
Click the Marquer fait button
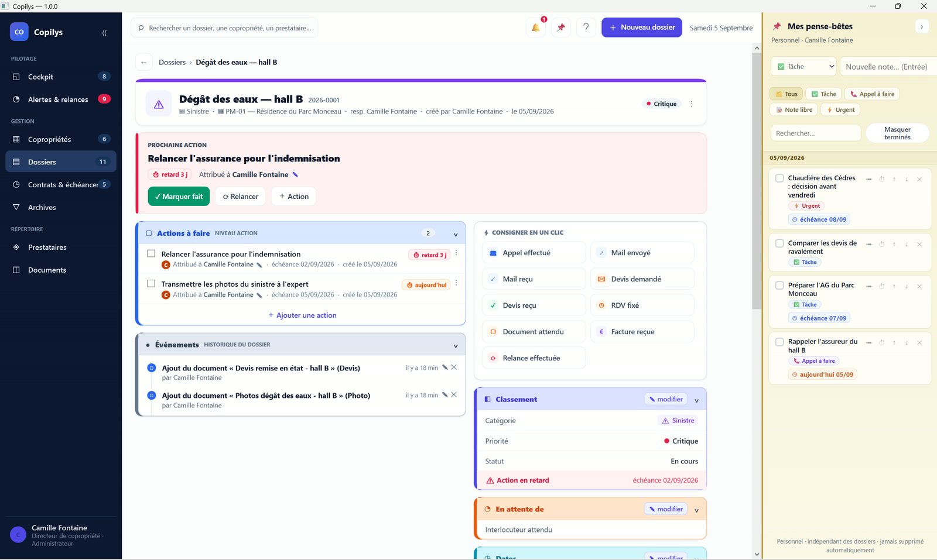click(179, 197)
